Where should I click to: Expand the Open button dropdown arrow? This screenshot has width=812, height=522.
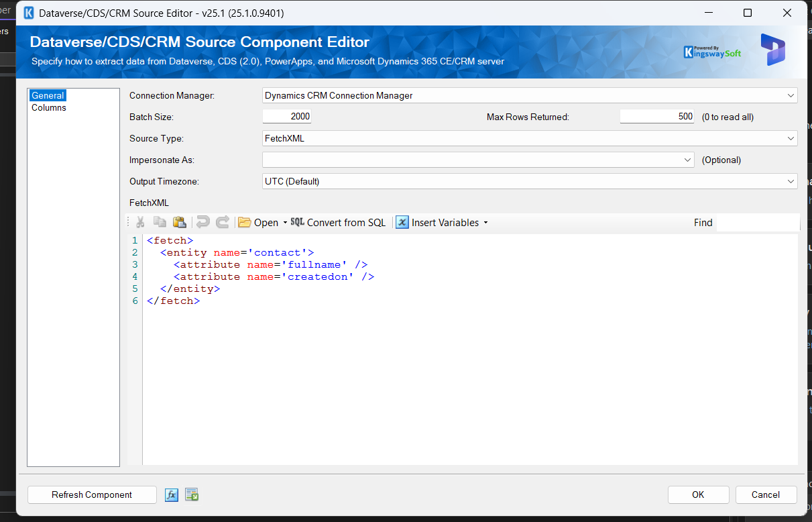point(285,223)
